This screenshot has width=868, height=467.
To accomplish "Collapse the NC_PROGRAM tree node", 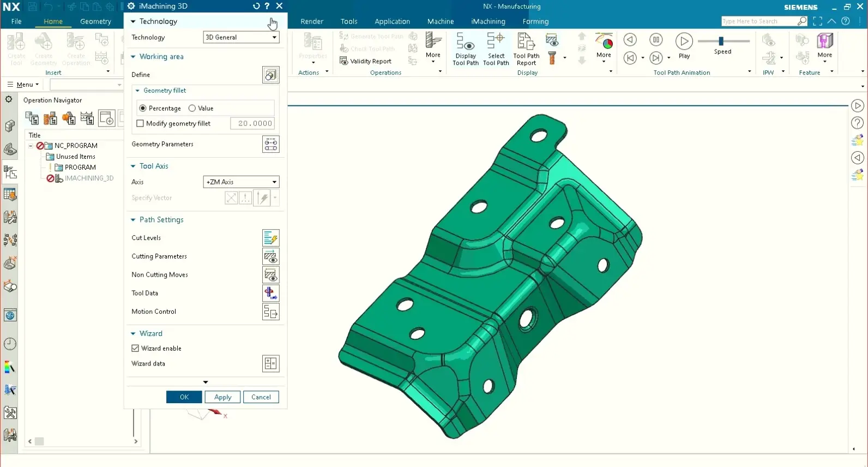I will [x=31, y=146].
